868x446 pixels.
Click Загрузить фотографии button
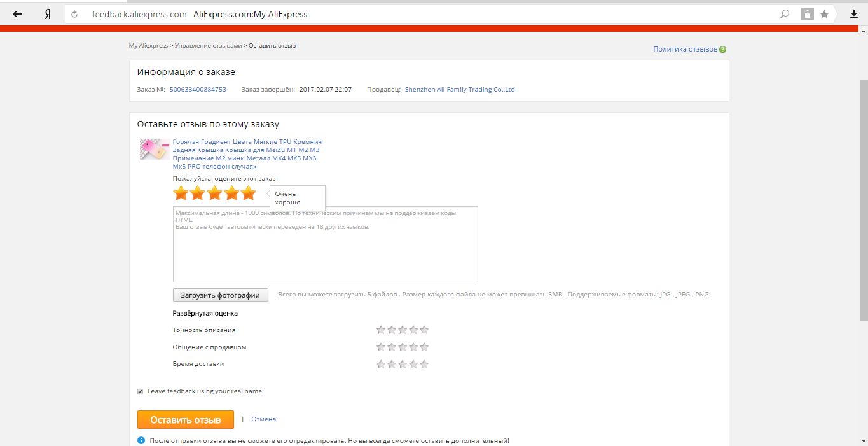coord(221,295)
